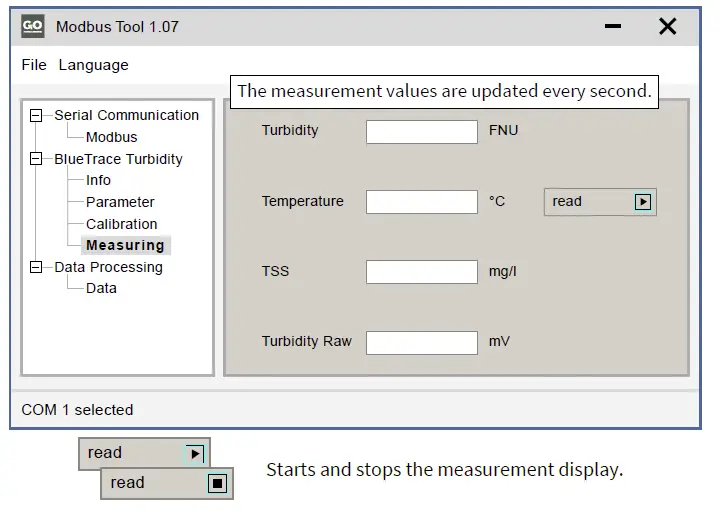Open the File menu
Image resolution: width=722 pixels, height=511 pixels.
pyautogui.click(x=34, y=65)
